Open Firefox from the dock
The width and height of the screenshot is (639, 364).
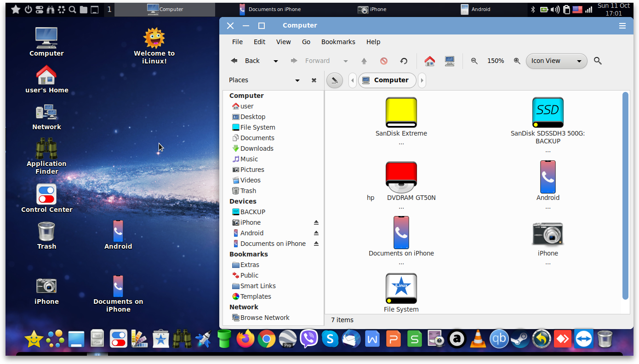coord(245,339)
